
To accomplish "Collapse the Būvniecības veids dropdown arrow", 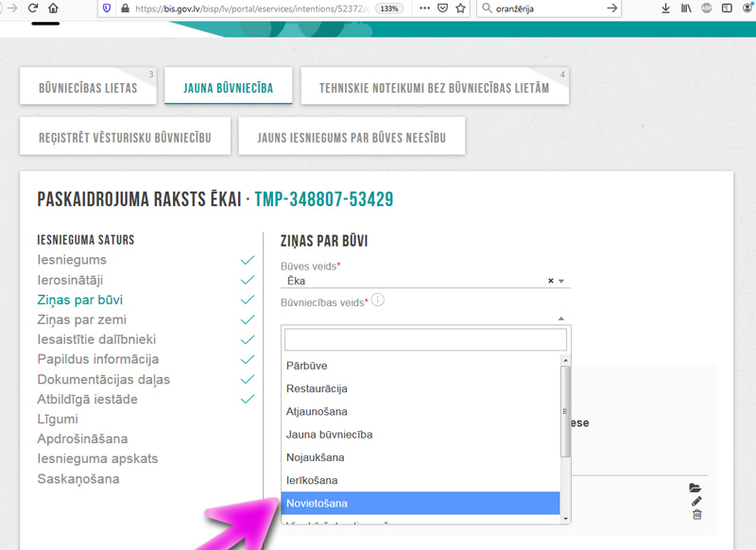I will pyautogui.click(x=561, y=319).
